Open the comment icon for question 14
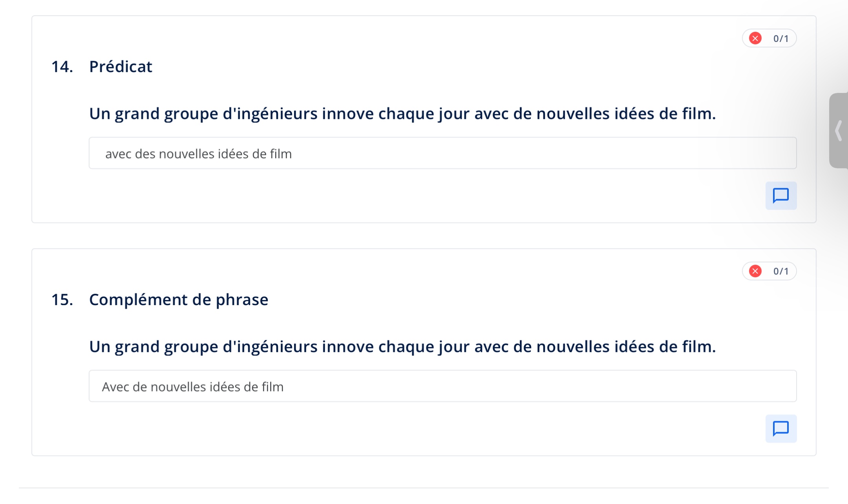This screenshot has width=848, height=504. pyautogui.click(x=781, y=195)
